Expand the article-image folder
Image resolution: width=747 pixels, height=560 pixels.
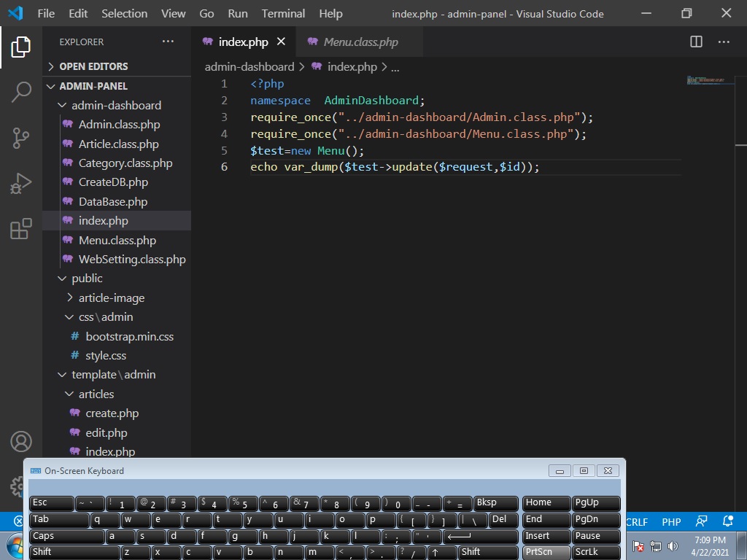tap(111, 297)
